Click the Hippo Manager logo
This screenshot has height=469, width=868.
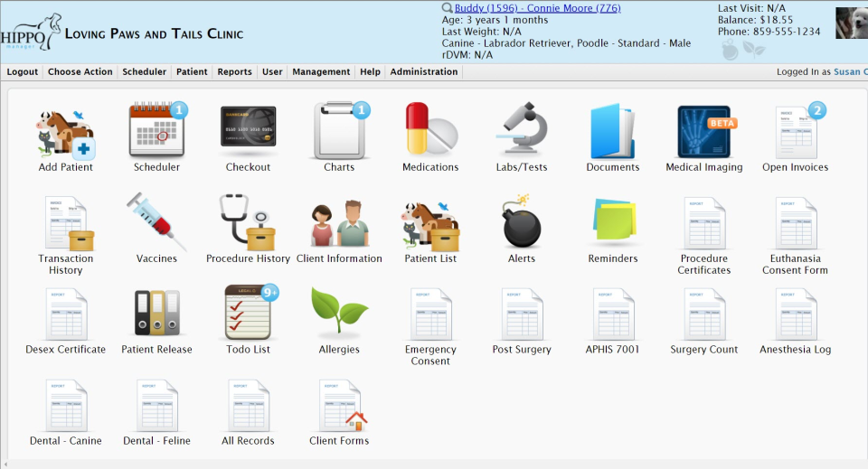click(31, 32)
